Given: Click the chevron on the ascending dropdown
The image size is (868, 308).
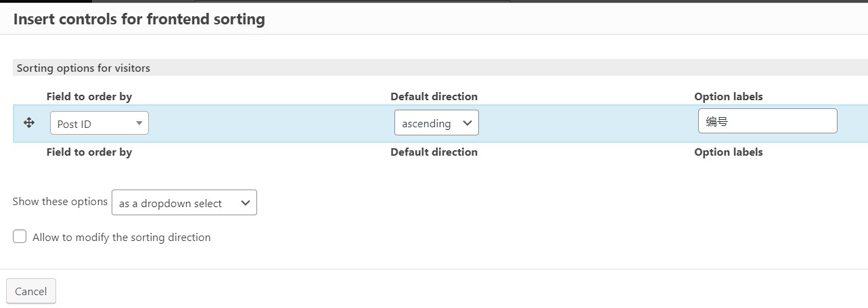Looking at the screenshot, I should [x=467, y=123].
